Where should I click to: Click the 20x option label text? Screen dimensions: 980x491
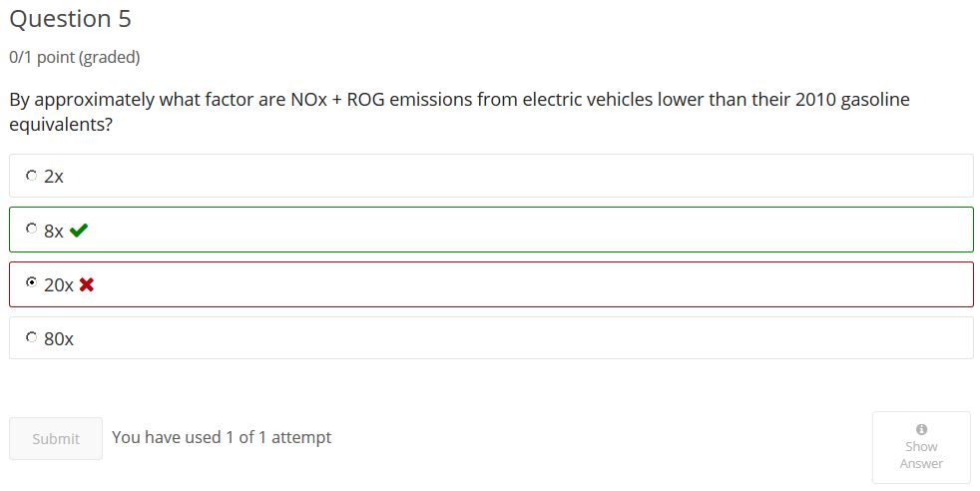click(x=59, y=284)
